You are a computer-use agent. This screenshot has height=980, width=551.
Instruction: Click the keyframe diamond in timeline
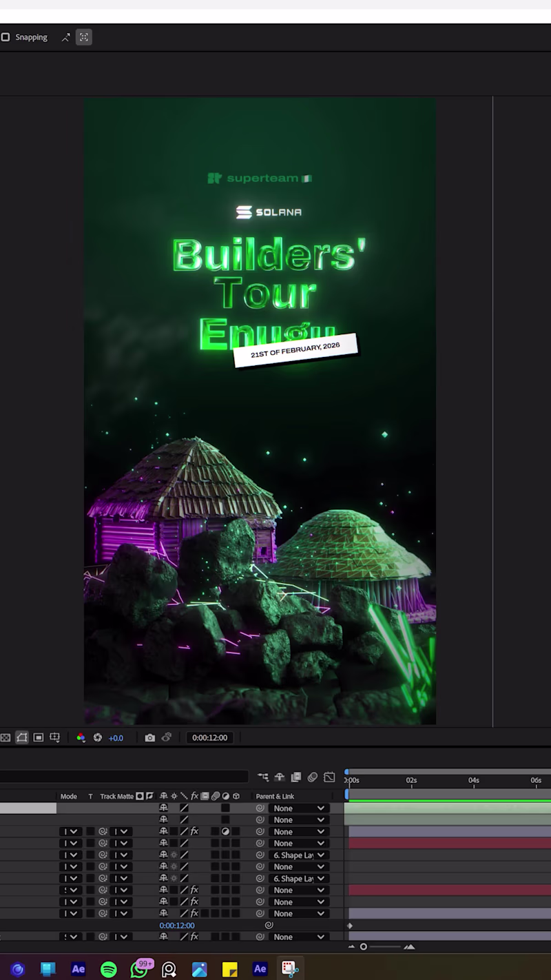(x=350, y=926)
